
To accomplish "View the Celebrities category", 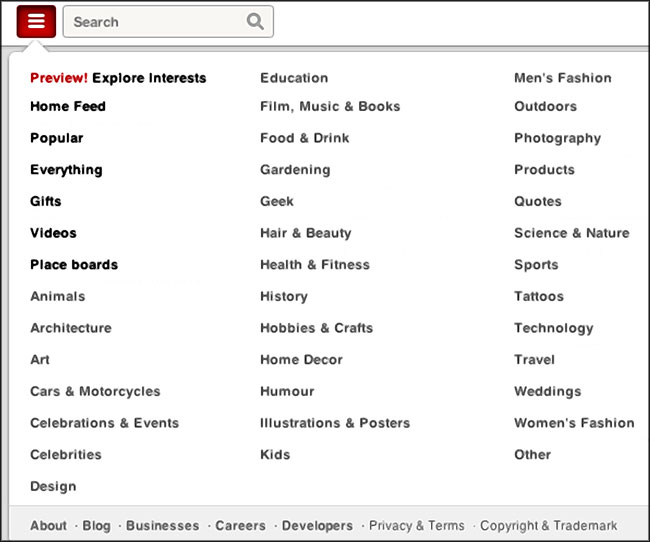I will tap(66, 455).
